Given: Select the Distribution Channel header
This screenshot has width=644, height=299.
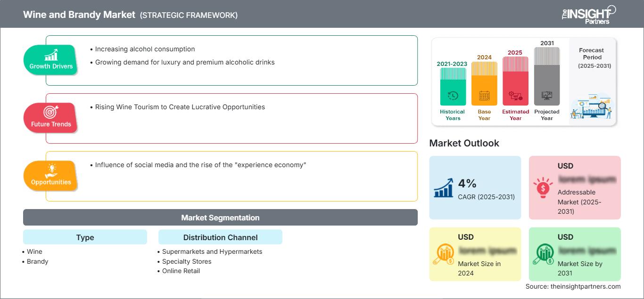Looking at the screenshot, I should pyautogui.click(x=220, y=237).
